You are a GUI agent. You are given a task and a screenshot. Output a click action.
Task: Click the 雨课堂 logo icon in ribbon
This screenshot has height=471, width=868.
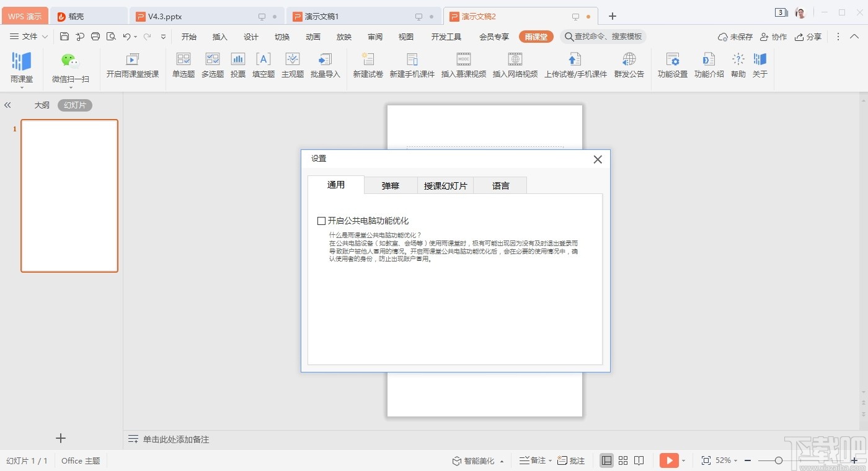coord(22,61)
